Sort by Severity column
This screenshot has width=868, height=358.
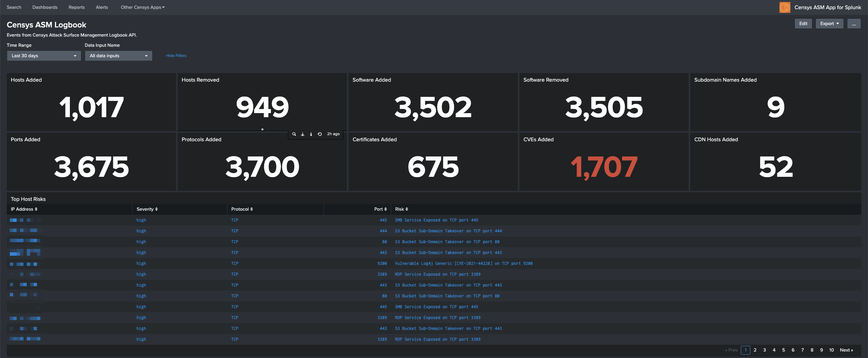[x=147, y=209]
